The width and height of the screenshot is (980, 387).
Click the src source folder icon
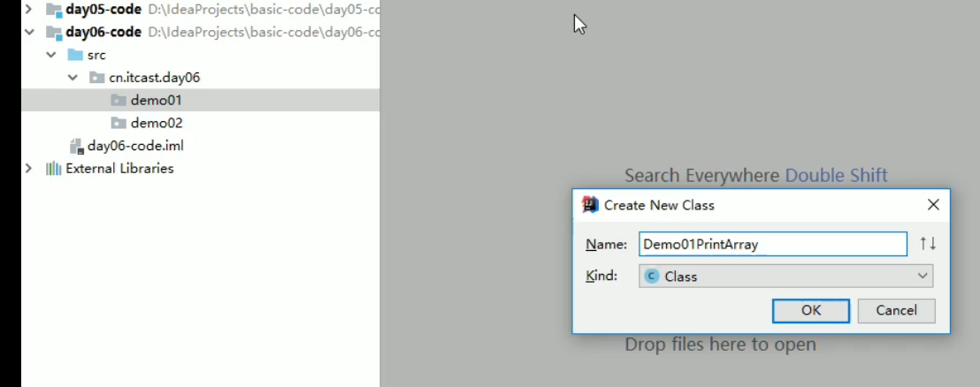76,55
